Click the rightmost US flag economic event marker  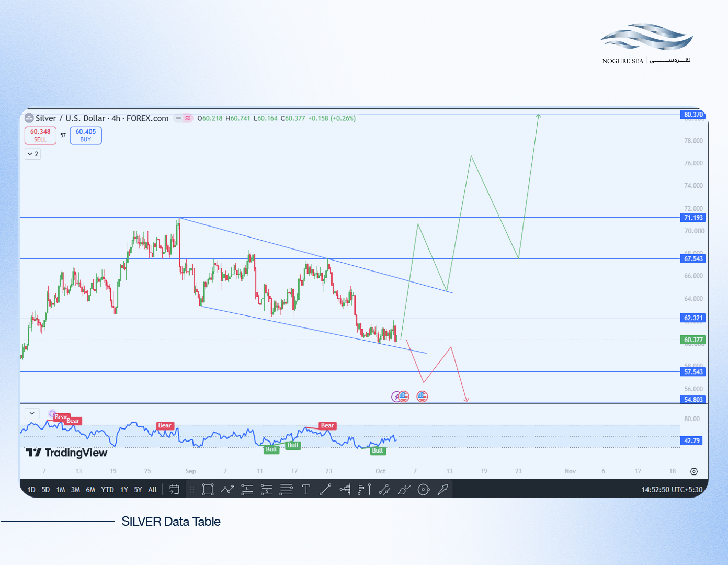point(422,397)
